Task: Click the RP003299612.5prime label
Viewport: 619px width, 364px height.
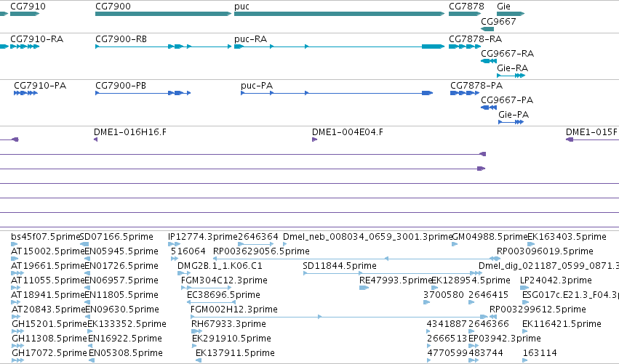Action: point(538,310)
